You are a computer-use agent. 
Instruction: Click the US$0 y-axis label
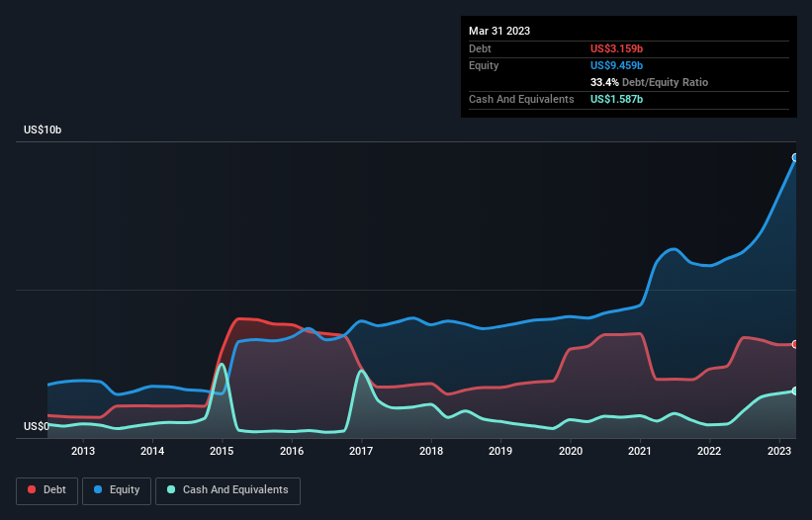37,426
